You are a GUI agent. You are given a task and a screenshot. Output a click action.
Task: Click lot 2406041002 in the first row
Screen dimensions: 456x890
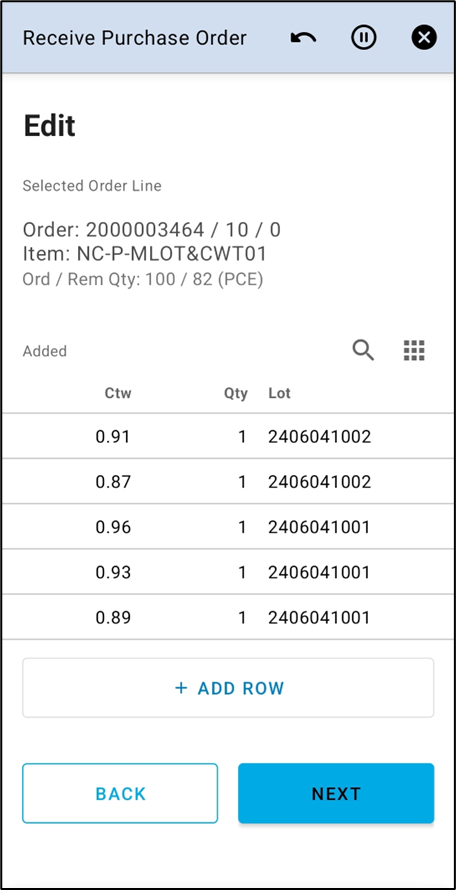click(x=320, y=436)
